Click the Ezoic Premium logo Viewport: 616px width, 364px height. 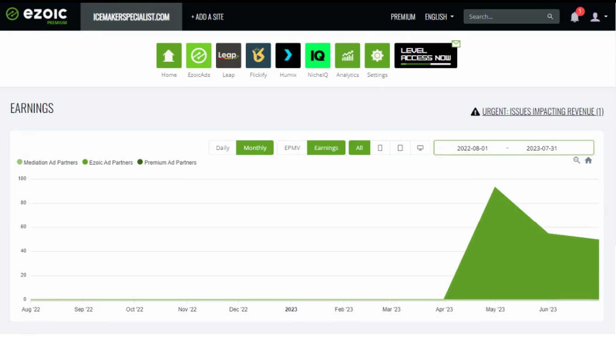click(x=37, y=16)
